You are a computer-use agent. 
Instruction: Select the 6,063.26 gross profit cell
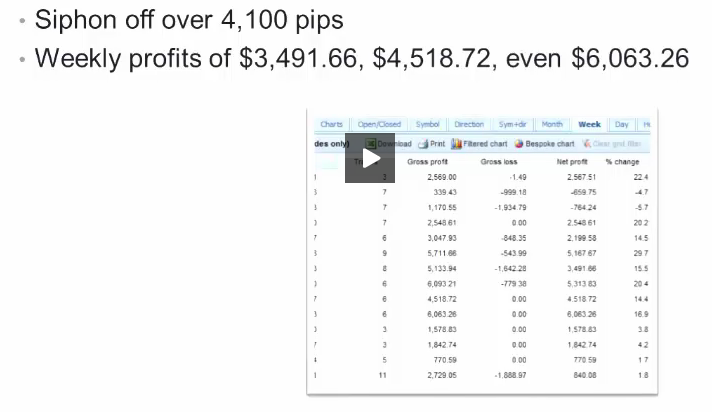point(441,314)
